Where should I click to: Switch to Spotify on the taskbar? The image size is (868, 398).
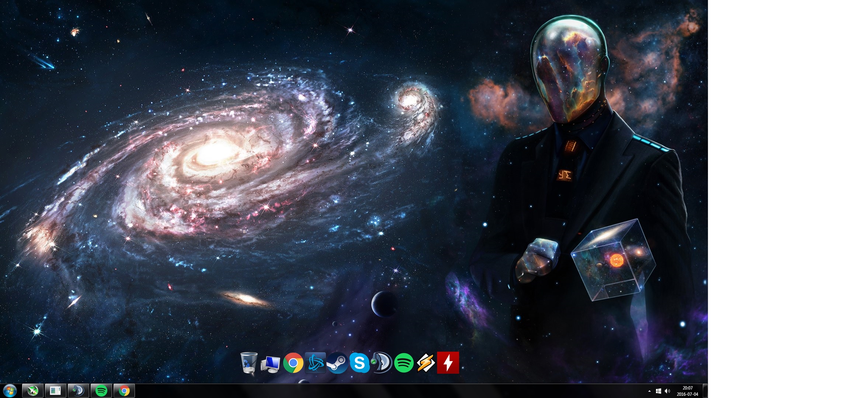(101, 391)
